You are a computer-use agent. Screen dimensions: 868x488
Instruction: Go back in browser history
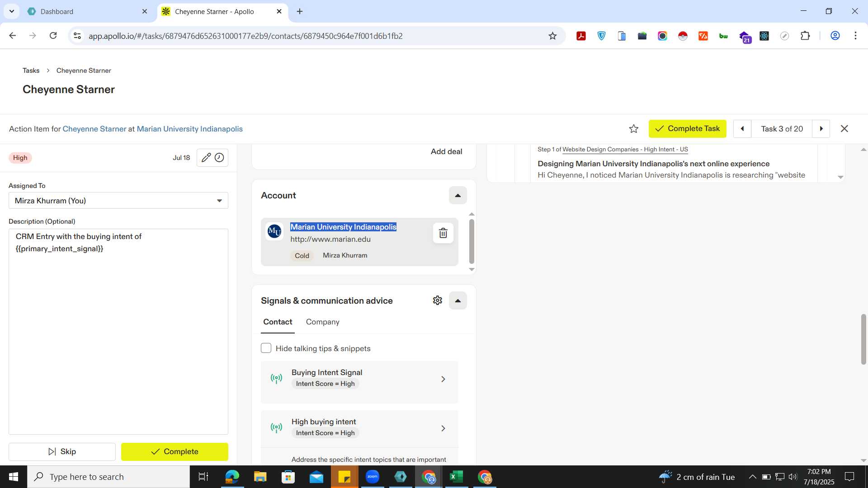[13, 36]
